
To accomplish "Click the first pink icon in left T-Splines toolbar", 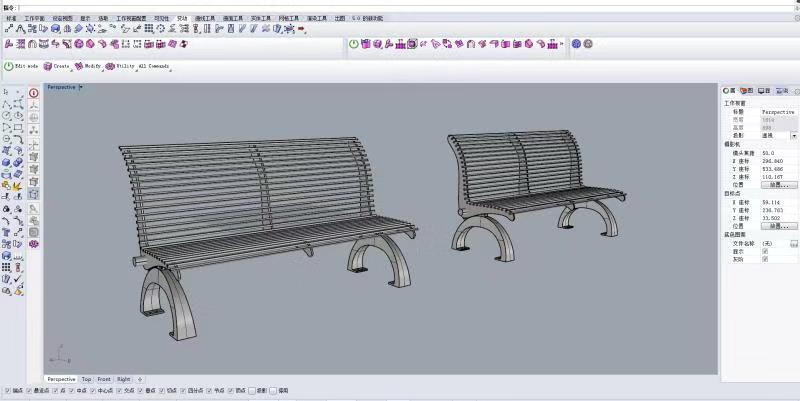I will point(9,44).
